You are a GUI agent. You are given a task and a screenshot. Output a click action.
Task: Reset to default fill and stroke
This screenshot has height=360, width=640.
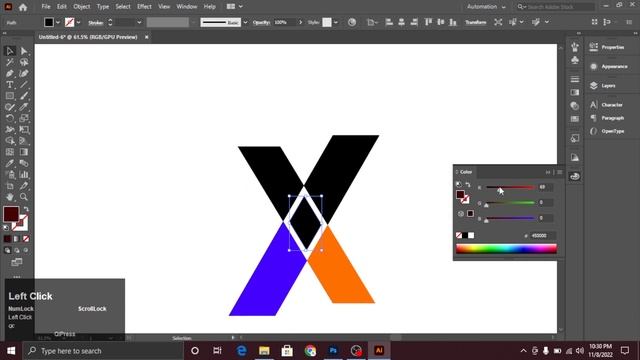6,228
